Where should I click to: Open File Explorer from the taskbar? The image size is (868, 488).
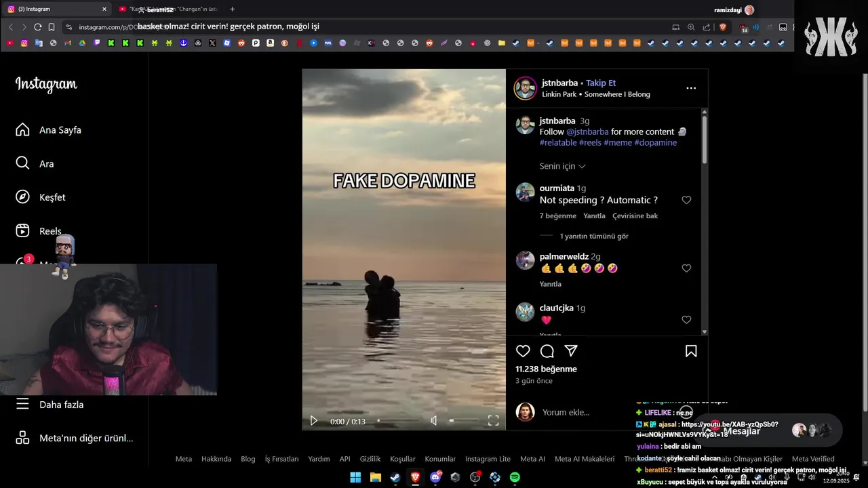375,477
